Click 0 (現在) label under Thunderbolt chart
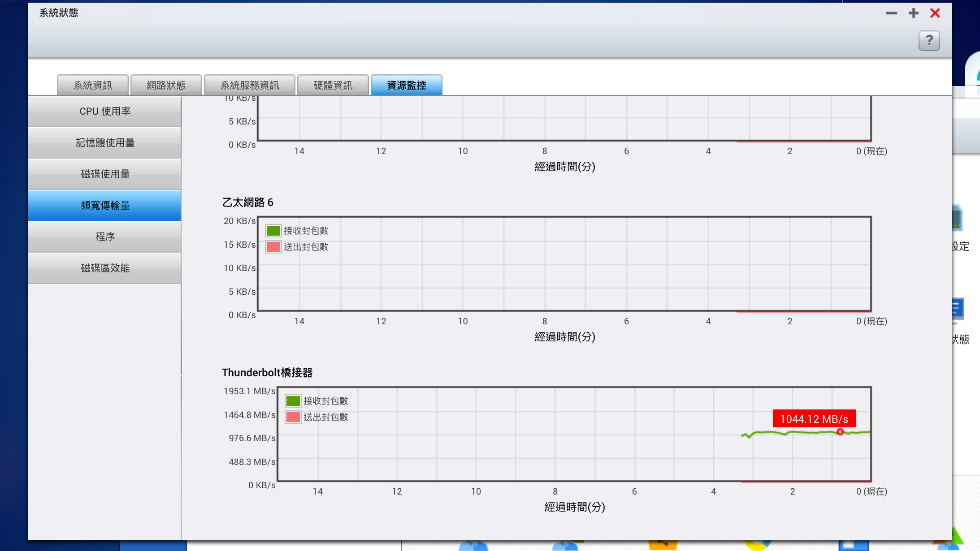This screenshot has width=980, height=551. (872, 491)
